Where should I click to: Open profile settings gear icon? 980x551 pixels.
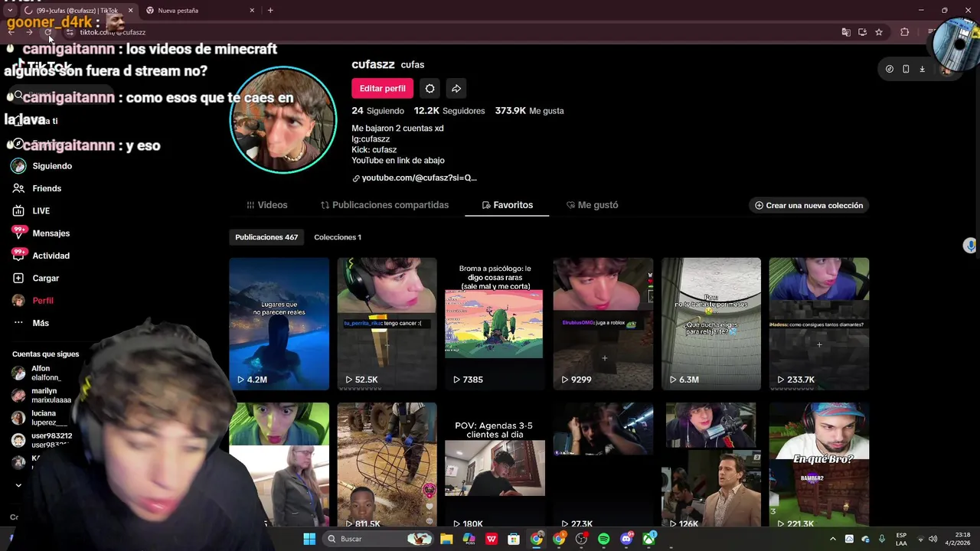430,89
